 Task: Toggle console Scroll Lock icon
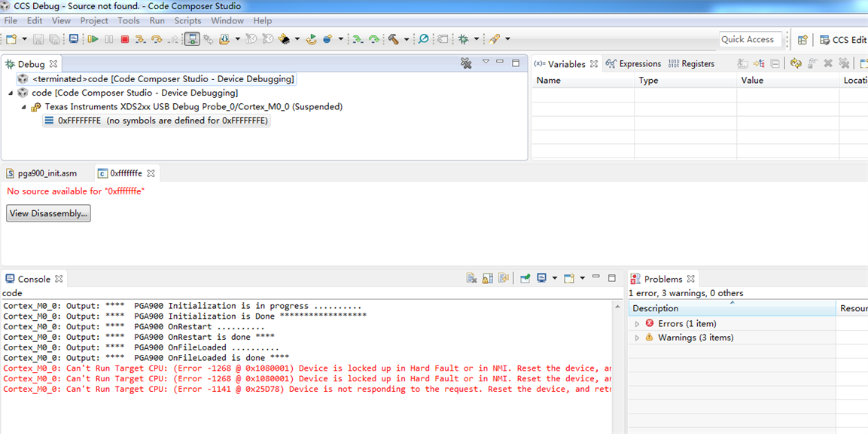[488, 278]
